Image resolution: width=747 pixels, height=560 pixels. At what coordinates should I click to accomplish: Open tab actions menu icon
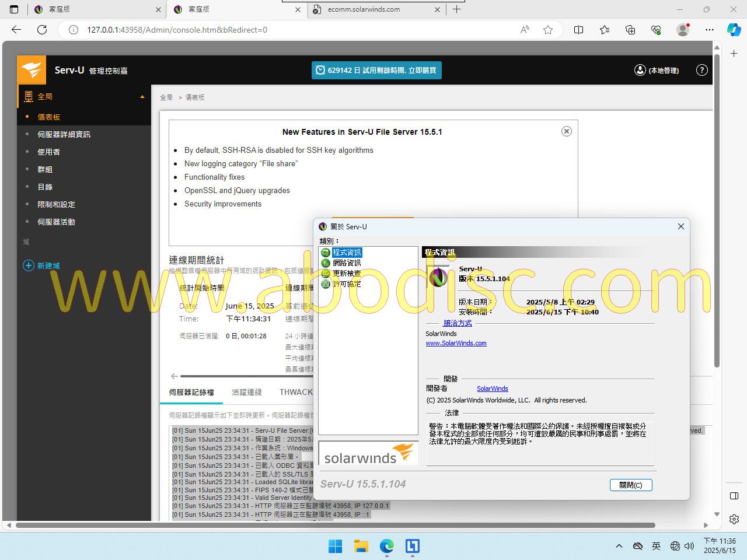click(x=14, y=9)
